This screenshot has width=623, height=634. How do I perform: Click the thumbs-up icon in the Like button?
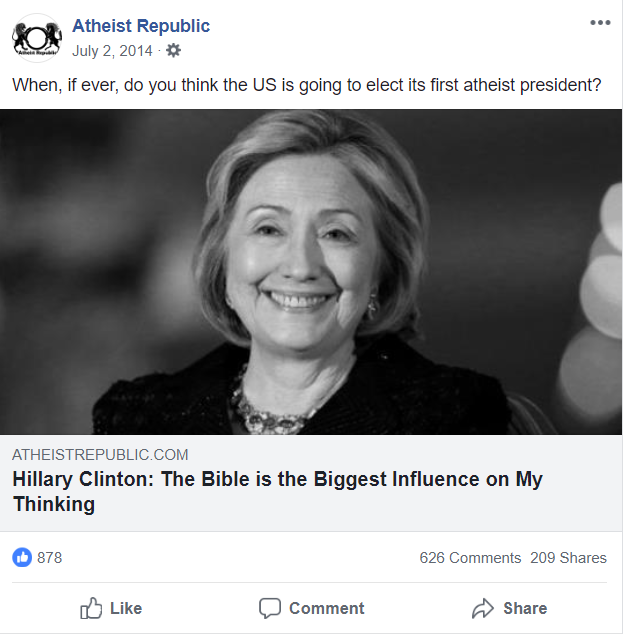pyautogui.click(x=92, y=608)
